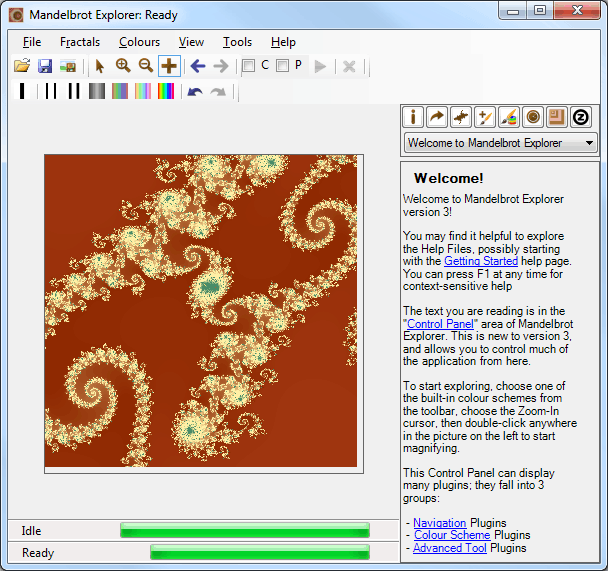
Task: Open the info 'i' panel icon
Action: [413, 117]
